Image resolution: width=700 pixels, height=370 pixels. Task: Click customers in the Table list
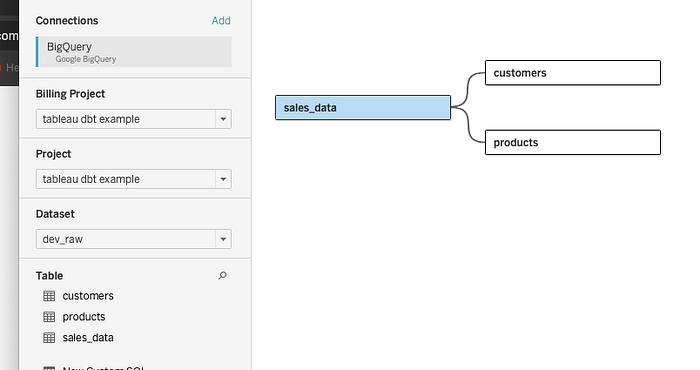click(88, 296)
